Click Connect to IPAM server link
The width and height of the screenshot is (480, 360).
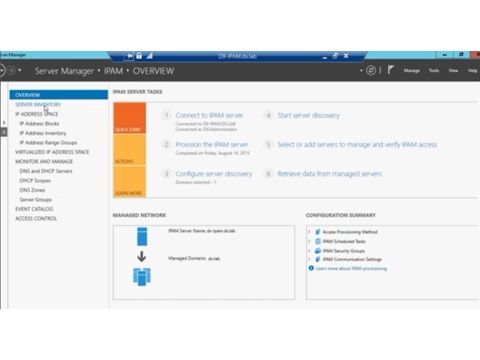(209, 115)
